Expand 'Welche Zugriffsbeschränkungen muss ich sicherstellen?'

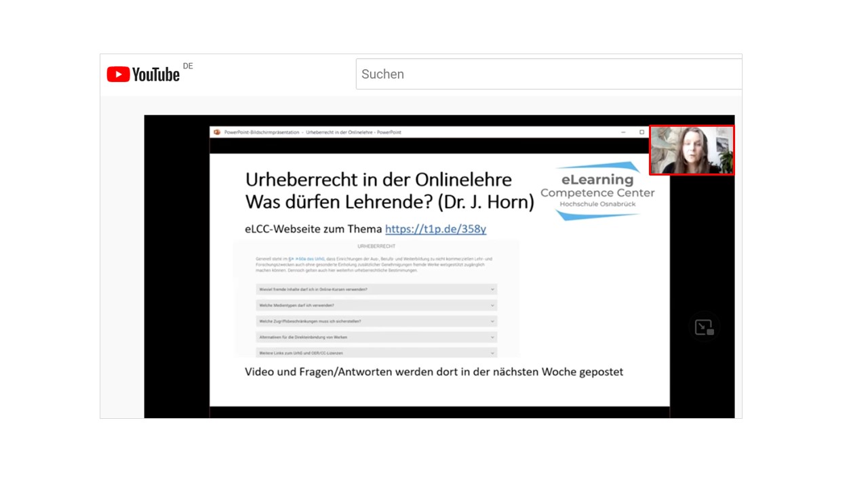pyautogui.click(x=376, y=321)
